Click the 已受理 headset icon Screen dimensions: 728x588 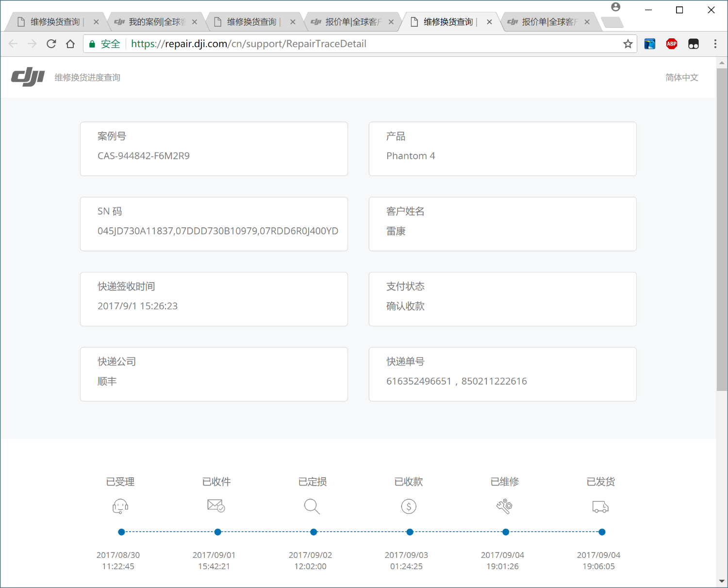(120, 506)
